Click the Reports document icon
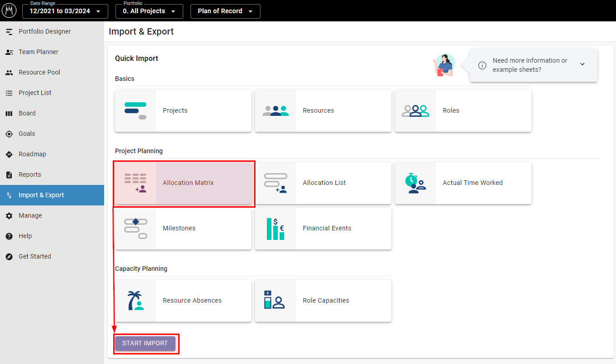Image resolution: width=616 pixels, height=364 pixels. [x=9, y=175]
